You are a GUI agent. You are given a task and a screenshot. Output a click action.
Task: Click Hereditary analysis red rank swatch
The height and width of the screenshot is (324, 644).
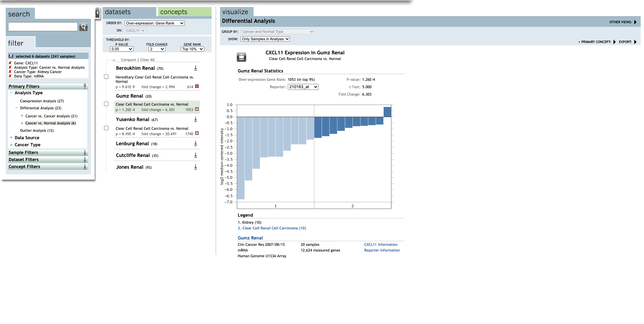pyautogui.click(x=197, y=87)
